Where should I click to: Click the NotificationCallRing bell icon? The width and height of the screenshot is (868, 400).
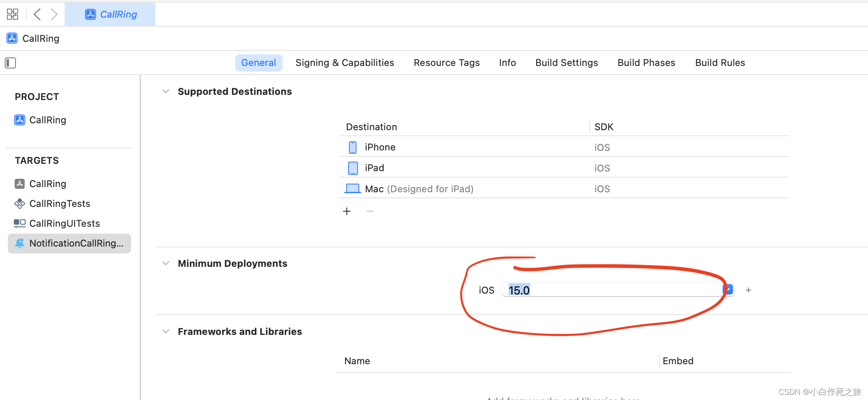click(20, 243)
